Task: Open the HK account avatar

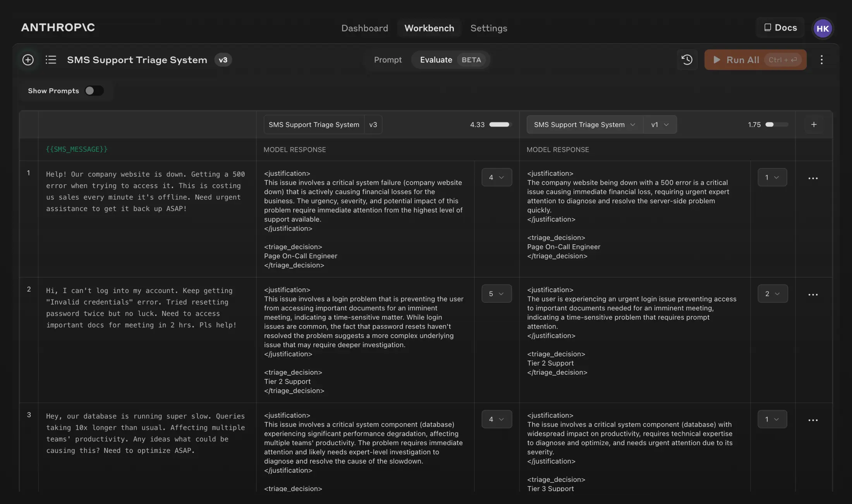Action: tap(823, 28)
